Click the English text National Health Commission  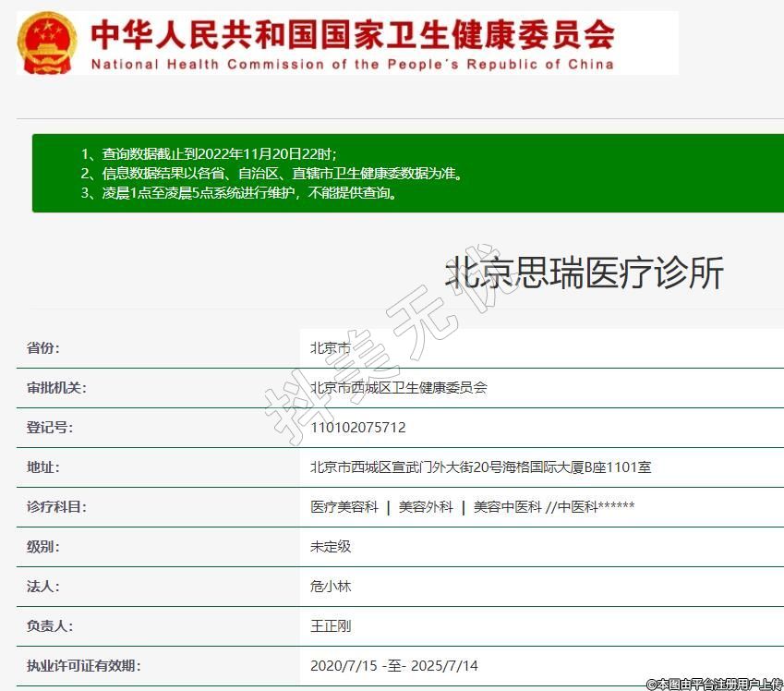coord(351,65)
